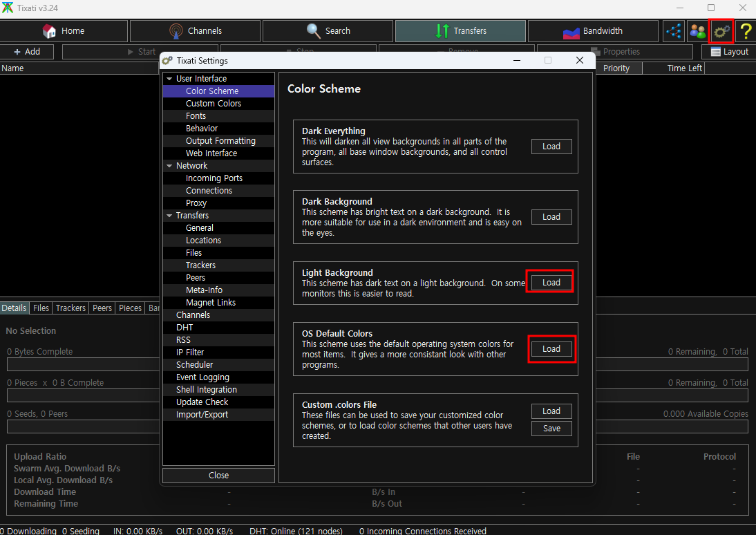Screen dimensions: 756x535
Task: Select Files in the settings tree
Action: 218,253
